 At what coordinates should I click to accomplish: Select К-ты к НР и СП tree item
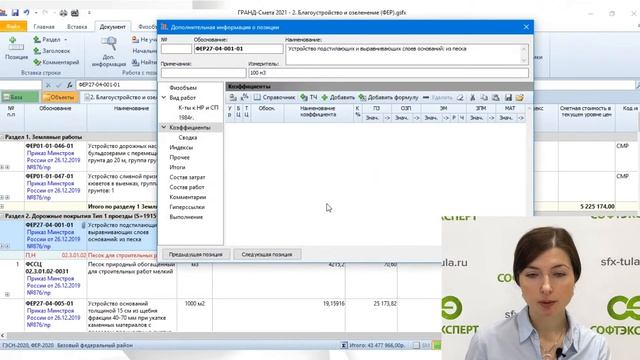point(198,108)
